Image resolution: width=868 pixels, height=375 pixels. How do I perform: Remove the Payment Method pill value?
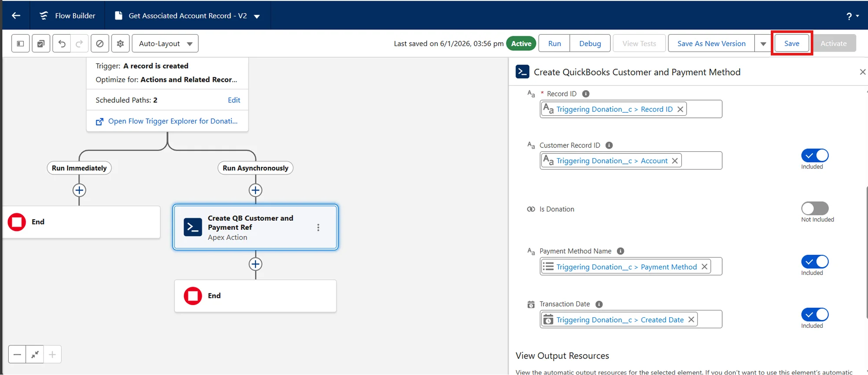704,267
